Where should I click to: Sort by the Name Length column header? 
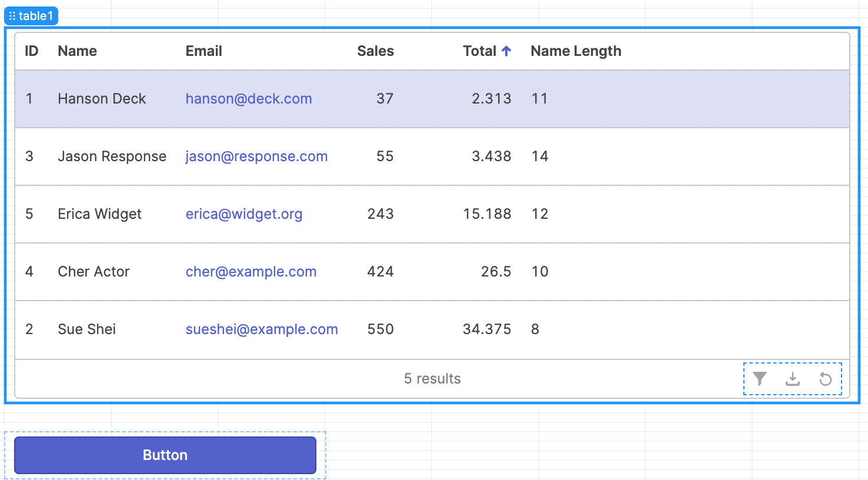click(x=576, y=51)
